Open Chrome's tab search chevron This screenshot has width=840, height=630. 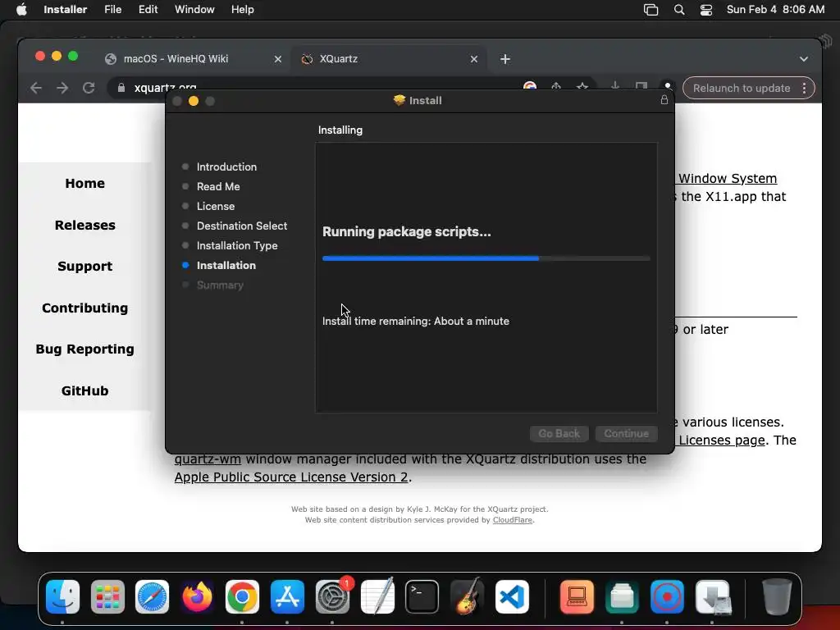point(804,59)
